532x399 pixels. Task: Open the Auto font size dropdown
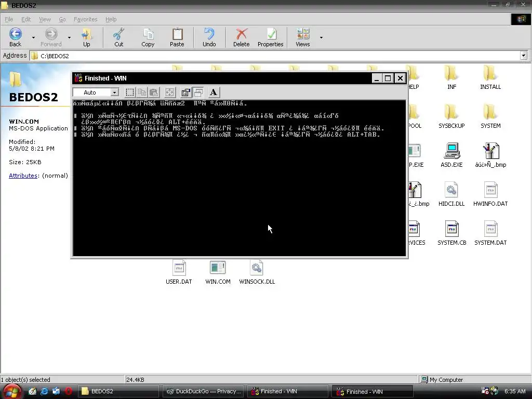tap(115, 92)
